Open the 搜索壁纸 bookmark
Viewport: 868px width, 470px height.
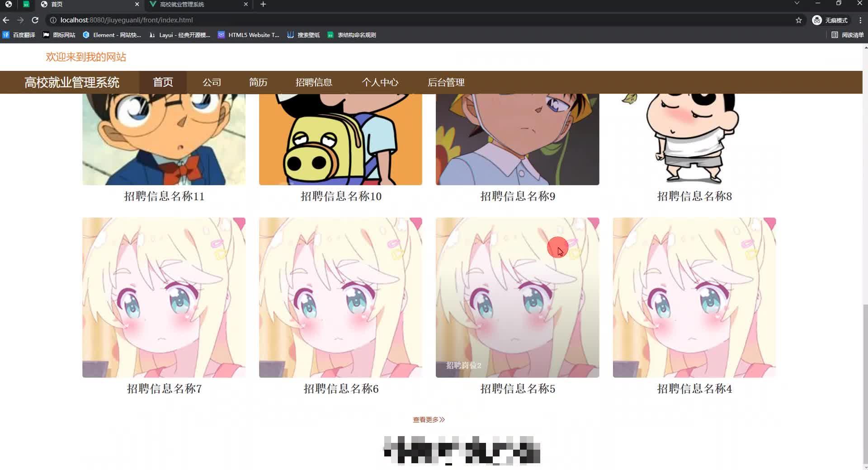click(303, 35)
